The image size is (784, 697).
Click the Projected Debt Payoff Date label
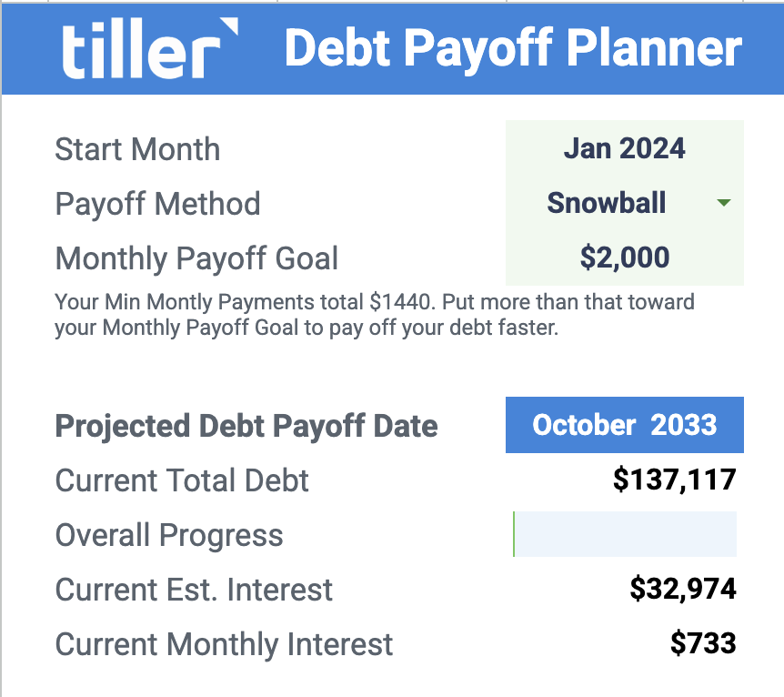coord(246,427)
